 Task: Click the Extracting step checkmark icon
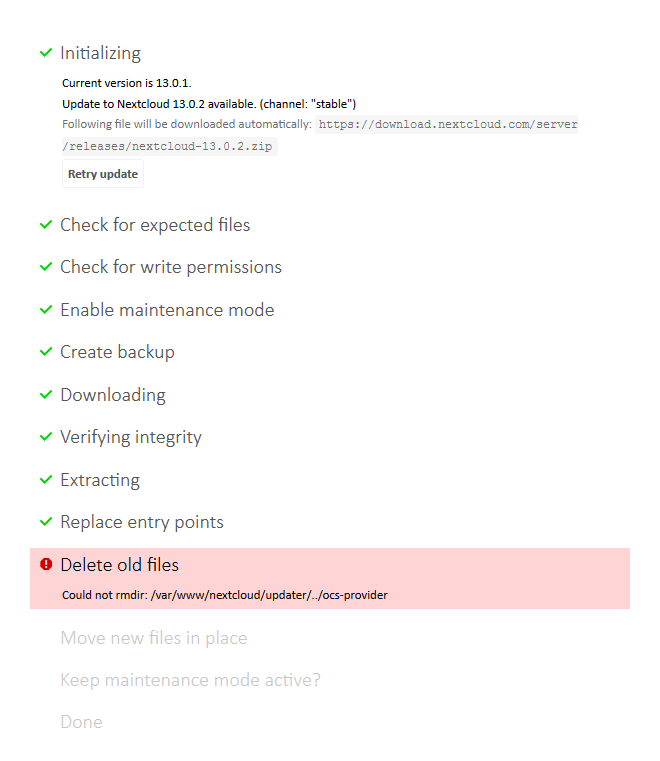pos(46,479)
